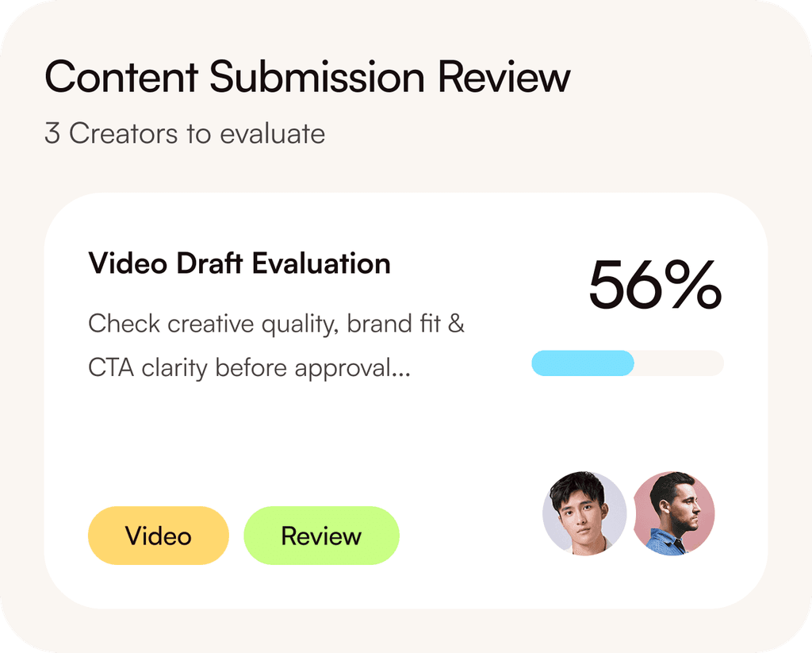
Task: Click the "Check creative quality, brand fit &" line
Action: pos(276,324)
